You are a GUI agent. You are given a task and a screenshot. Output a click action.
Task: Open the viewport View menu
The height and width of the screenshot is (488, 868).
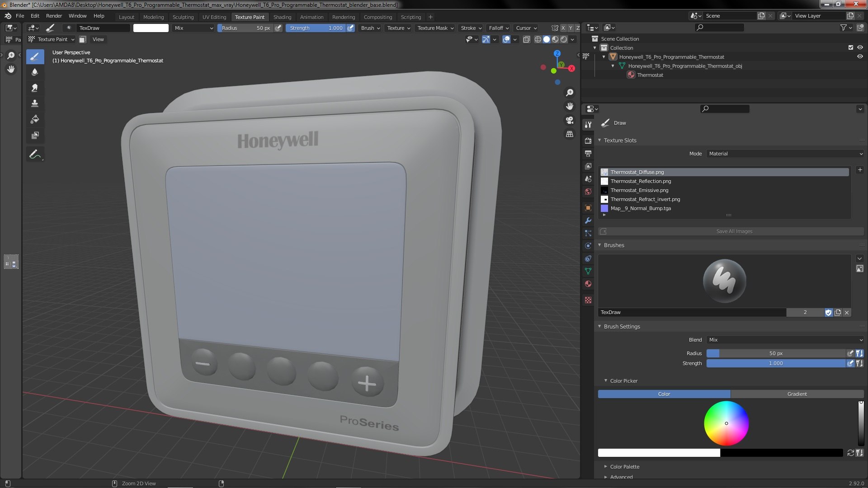point(98,39)
